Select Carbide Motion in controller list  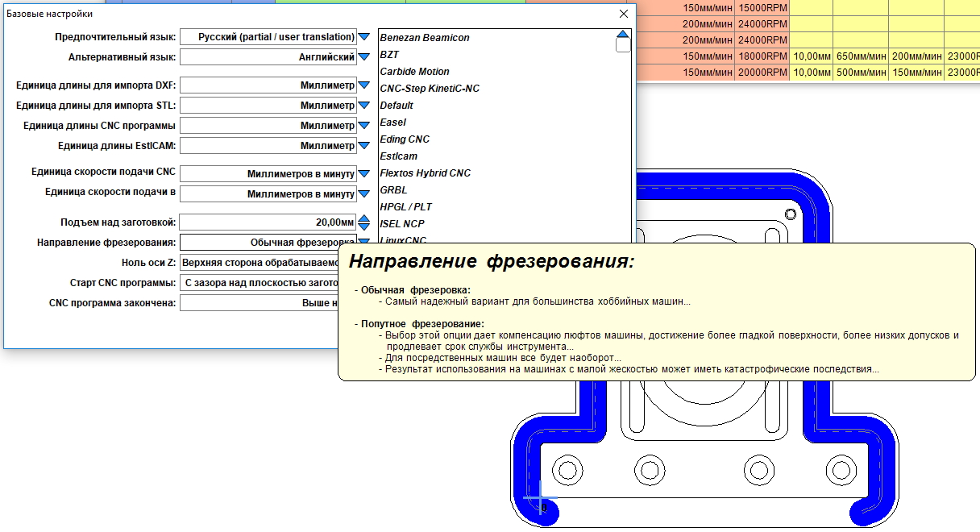click(415, 72)
